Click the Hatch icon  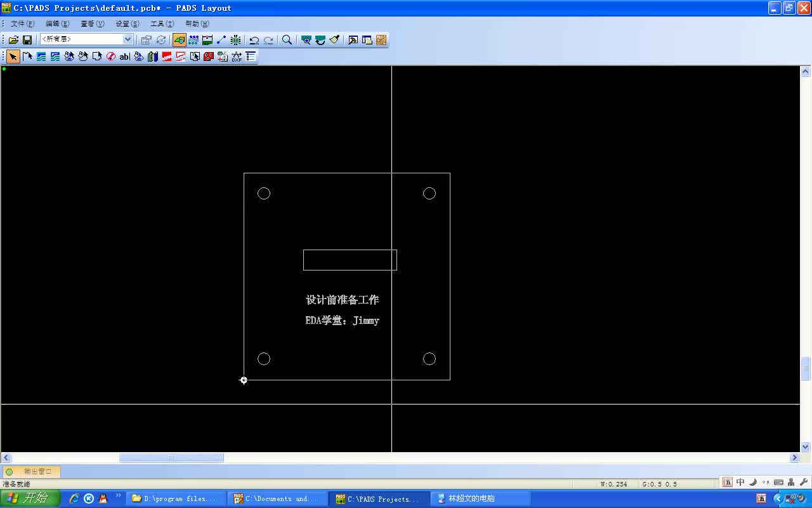coord(153,57)
